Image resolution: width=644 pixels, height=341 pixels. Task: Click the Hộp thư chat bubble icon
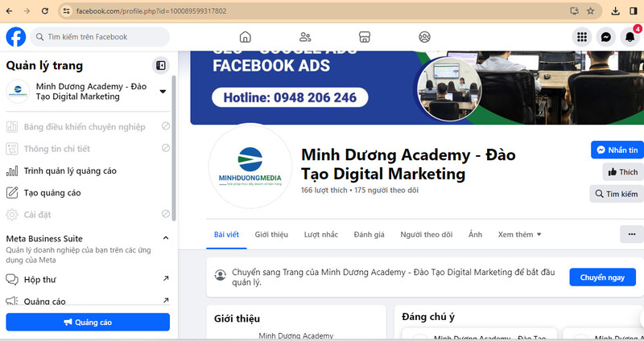pyautogui.click(x=12, y=280)
